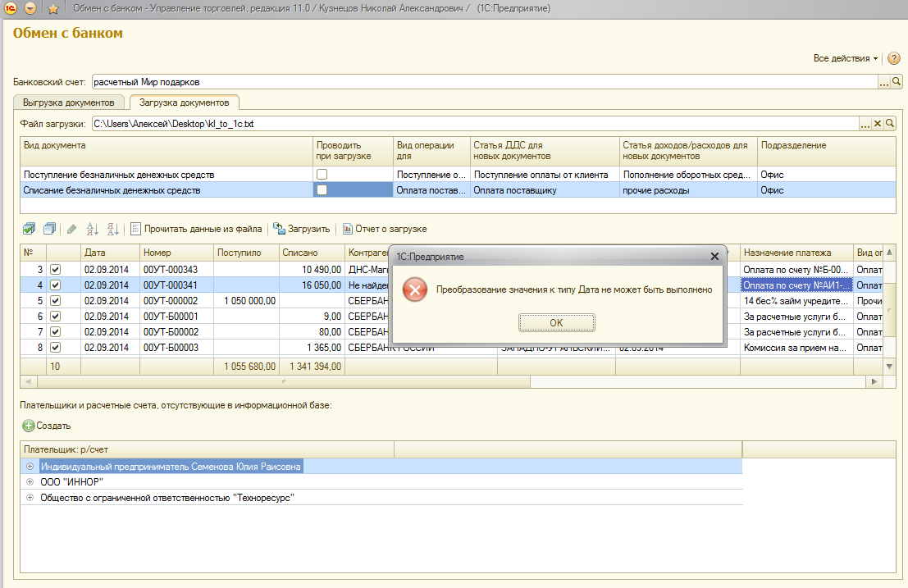The width and height of the screenshot is (908, 588).
Task: Click green plus Создать button
Action: [x=47, y=426]
